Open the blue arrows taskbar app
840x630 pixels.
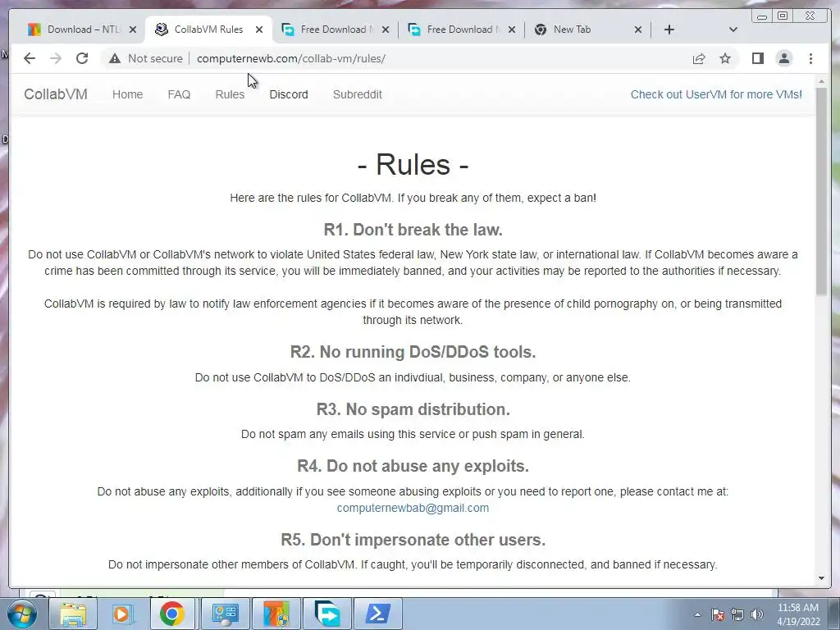326,614
